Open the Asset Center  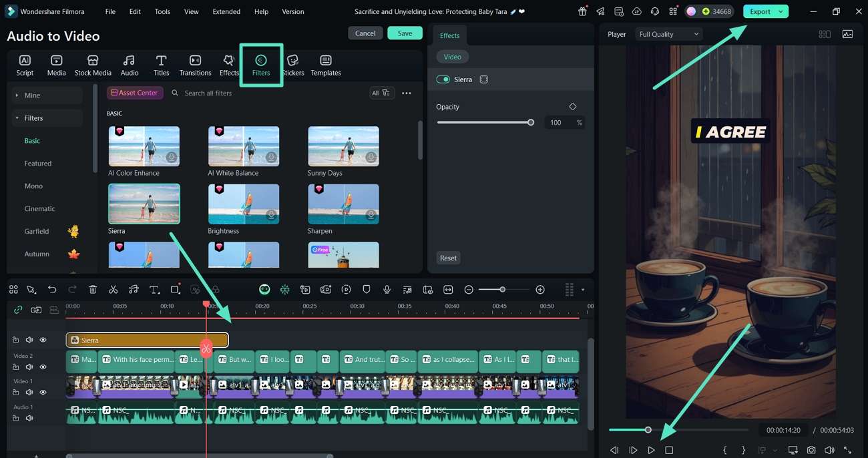(x=134, y=93)
